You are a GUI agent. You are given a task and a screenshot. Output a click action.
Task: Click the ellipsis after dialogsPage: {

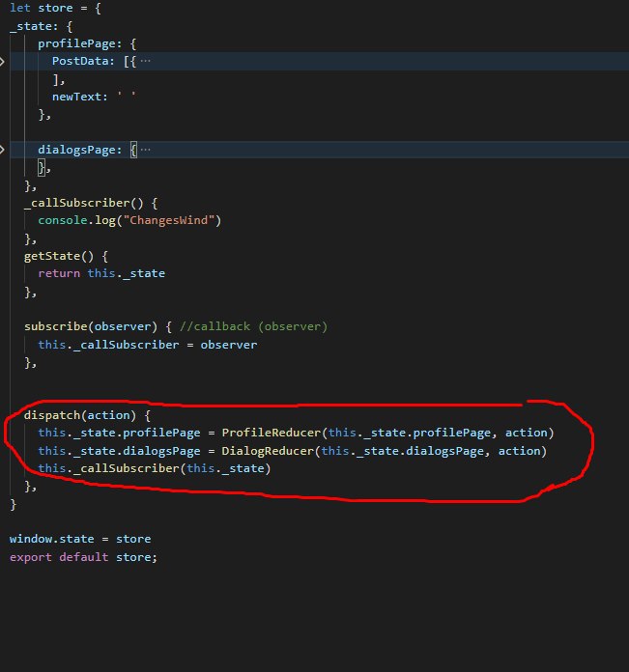coord(145,150)
